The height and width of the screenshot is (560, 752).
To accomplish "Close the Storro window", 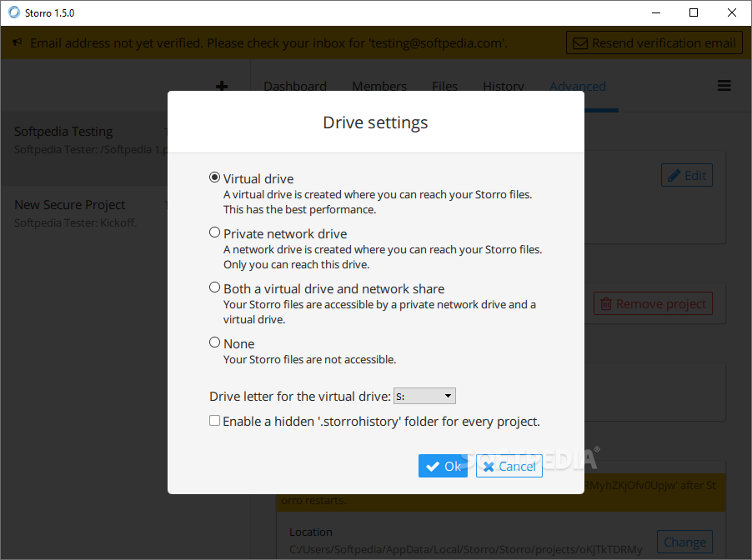I will (x=732, y=12).
